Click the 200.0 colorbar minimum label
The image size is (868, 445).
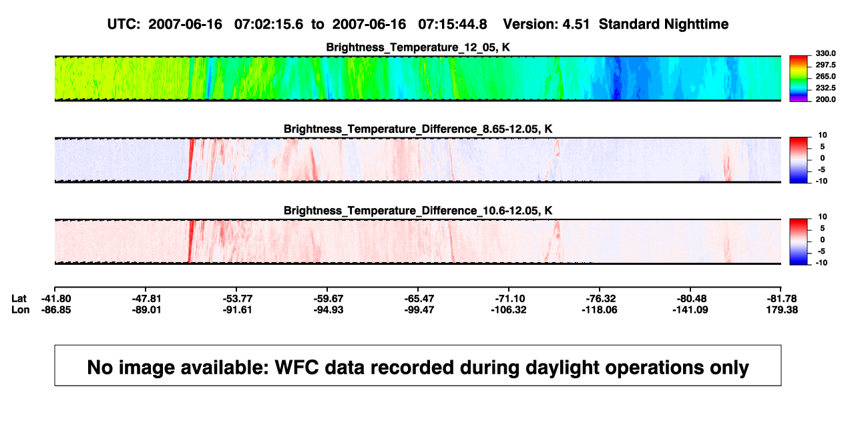[x=826, y=99]
